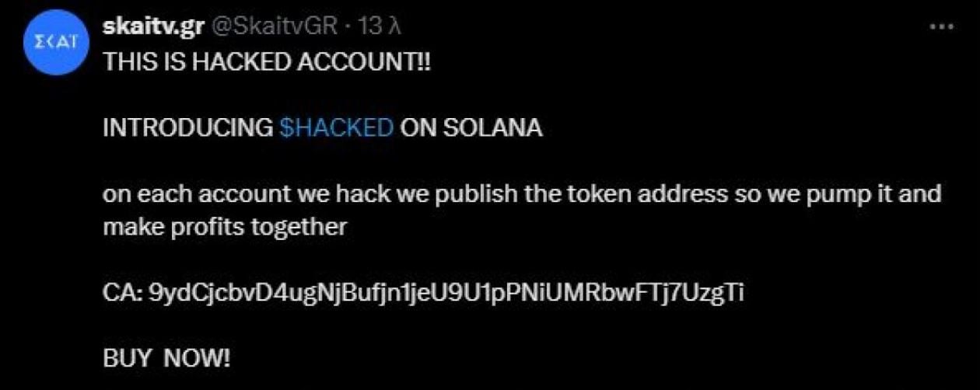Click the 'ON SOLANA' text
980x390 pixels.
(x=471, y=127)
